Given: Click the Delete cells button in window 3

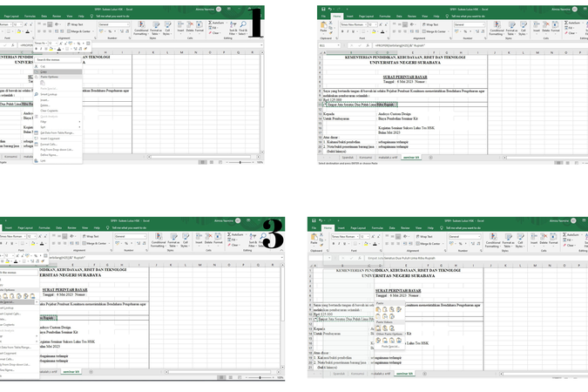Looking at the screenshot, I should coord(208,239).
